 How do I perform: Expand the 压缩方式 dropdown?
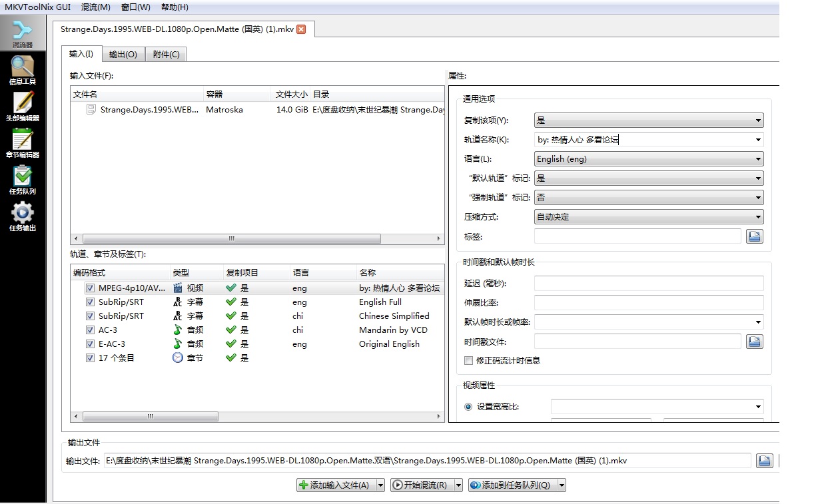[648, 217]
